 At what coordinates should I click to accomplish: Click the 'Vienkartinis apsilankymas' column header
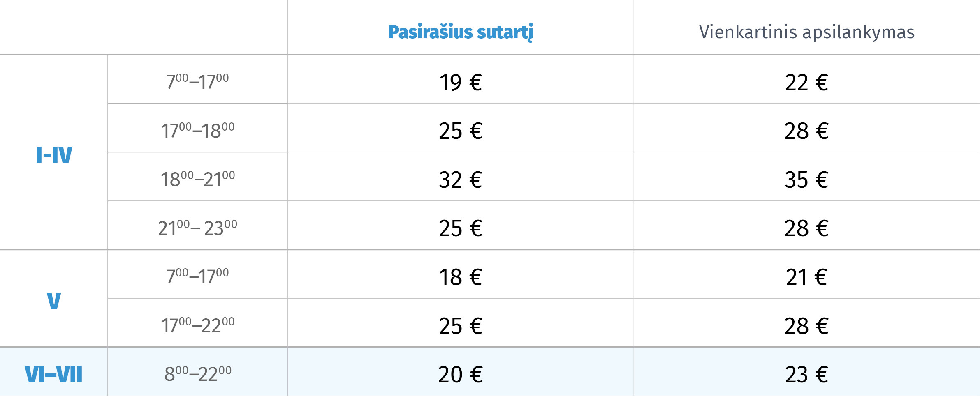click(x=807, y=32)
